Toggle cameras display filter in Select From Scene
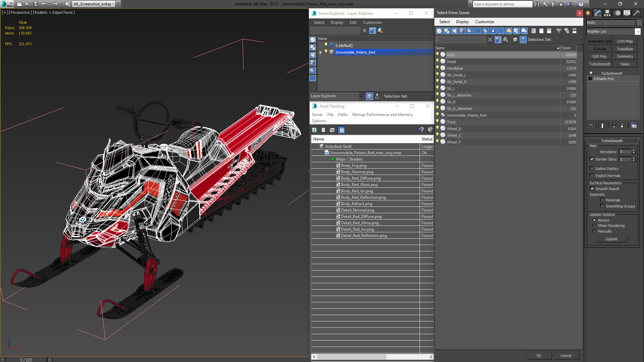Screen dimensions: 644x362 tap(462, 31)
